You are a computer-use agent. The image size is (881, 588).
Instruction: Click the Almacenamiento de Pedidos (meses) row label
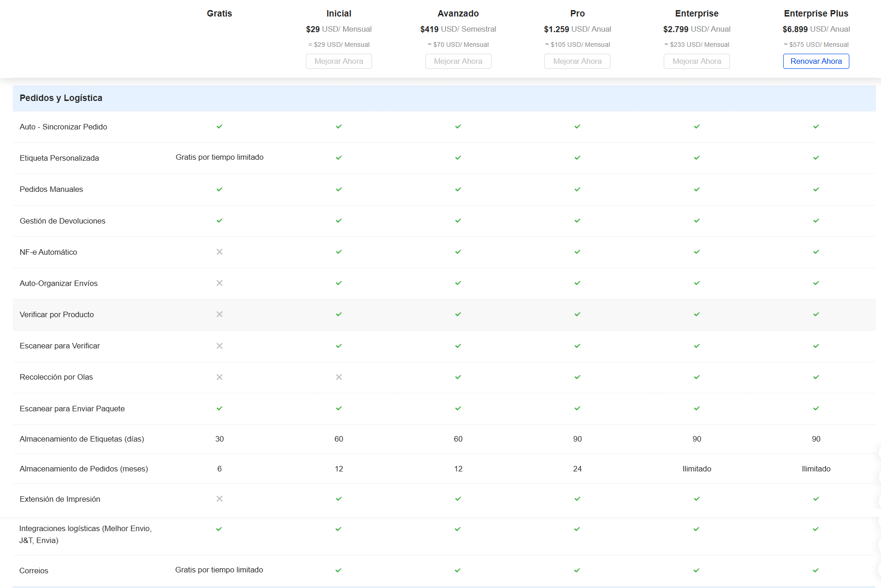coord(84,469)
